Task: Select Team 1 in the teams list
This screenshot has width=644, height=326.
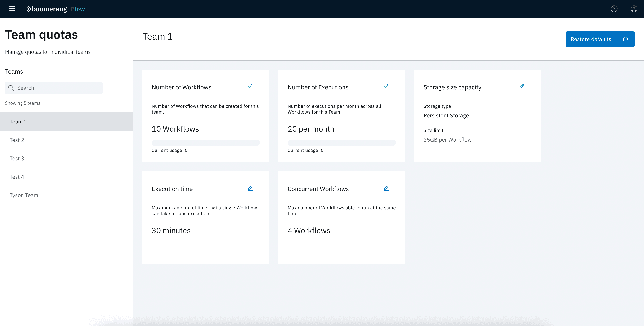Action: [x=66, y=122]
